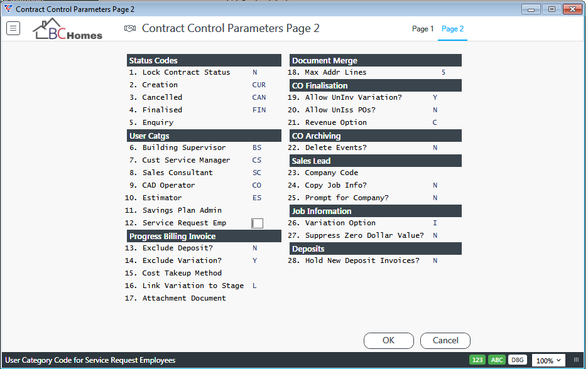Click Hold New Deposit Invoices value N
The image size is (588, 369).
[435, 260]
